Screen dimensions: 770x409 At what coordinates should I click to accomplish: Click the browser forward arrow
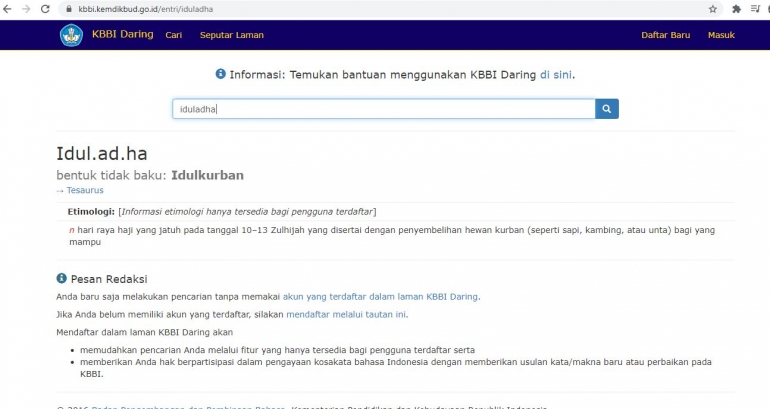coord(26,8)
